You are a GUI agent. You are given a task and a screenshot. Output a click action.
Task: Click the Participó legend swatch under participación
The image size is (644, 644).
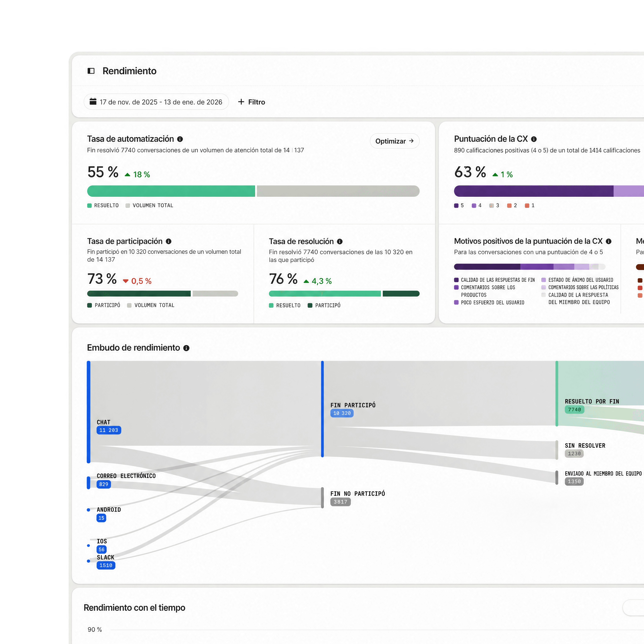(x=89, y=305)
